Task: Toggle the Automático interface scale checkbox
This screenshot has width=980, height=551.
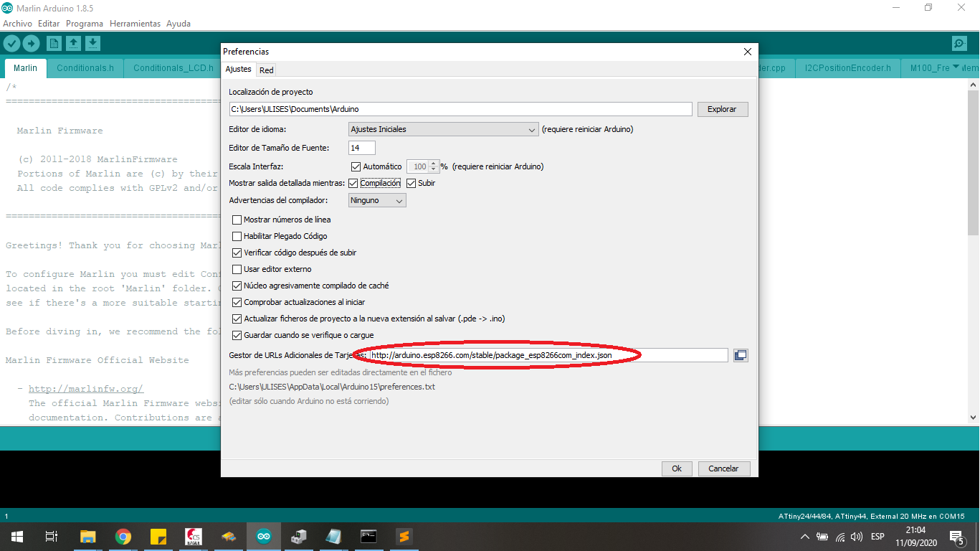Action: point(356,166)
